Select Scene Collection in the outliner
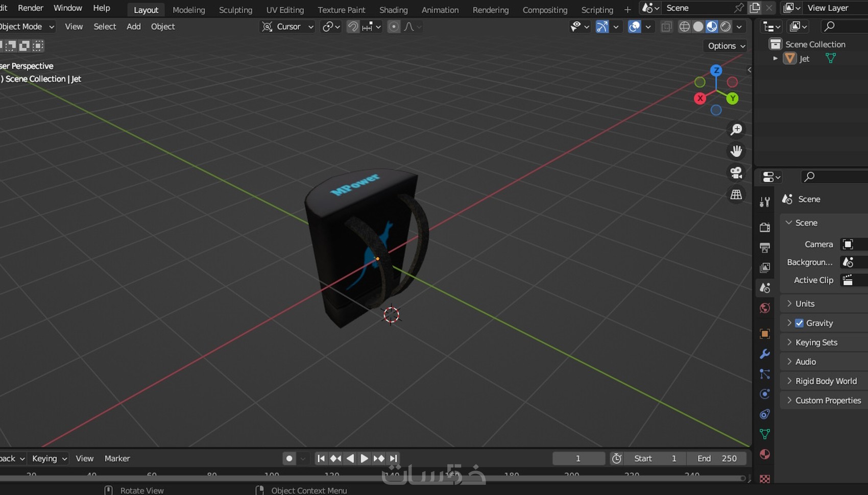The image size is (868, 495). pyautogui.click(x=815, y=44)
